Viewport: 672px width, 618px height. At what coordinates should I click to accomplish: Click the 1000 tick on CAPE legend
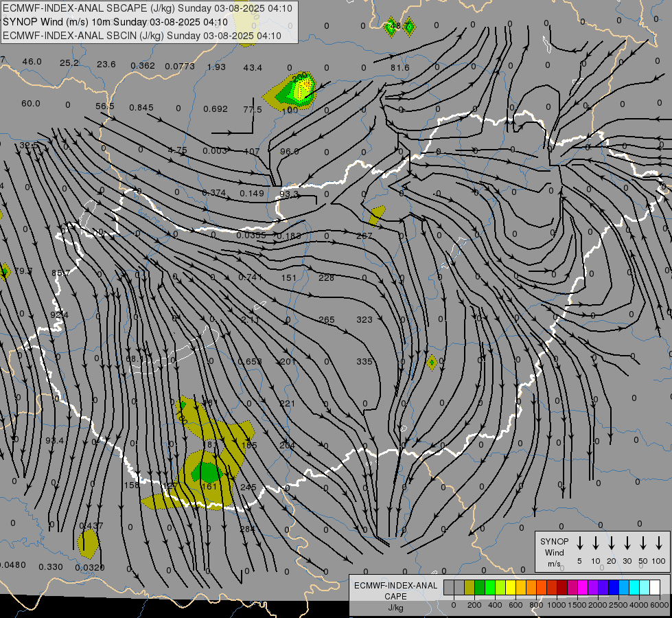click(556, 605)
